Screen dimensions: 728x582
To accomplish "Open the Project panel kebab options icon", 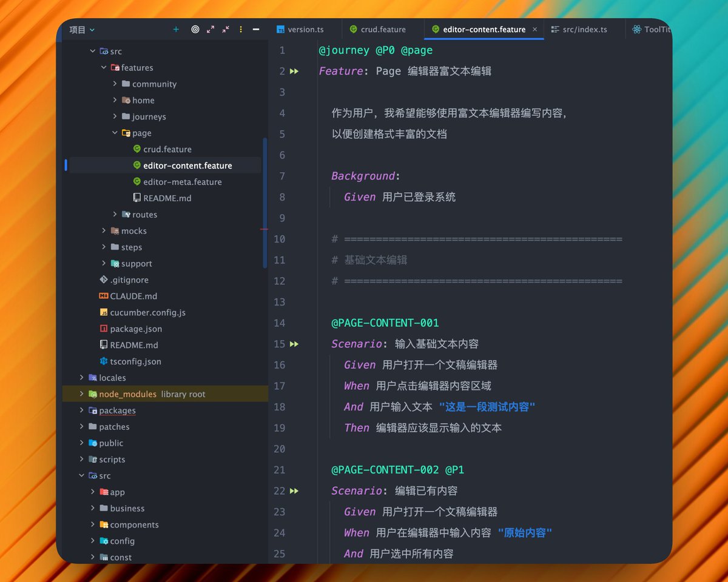I will (240, 28).
